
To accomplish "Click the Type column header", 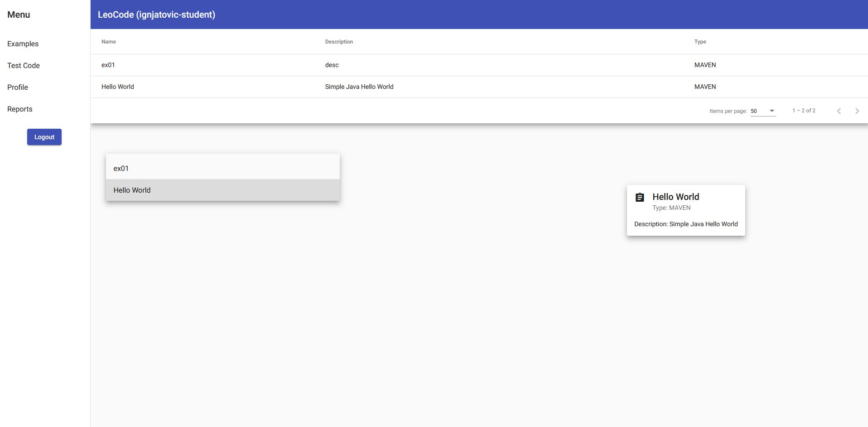I will pos(700,42).
